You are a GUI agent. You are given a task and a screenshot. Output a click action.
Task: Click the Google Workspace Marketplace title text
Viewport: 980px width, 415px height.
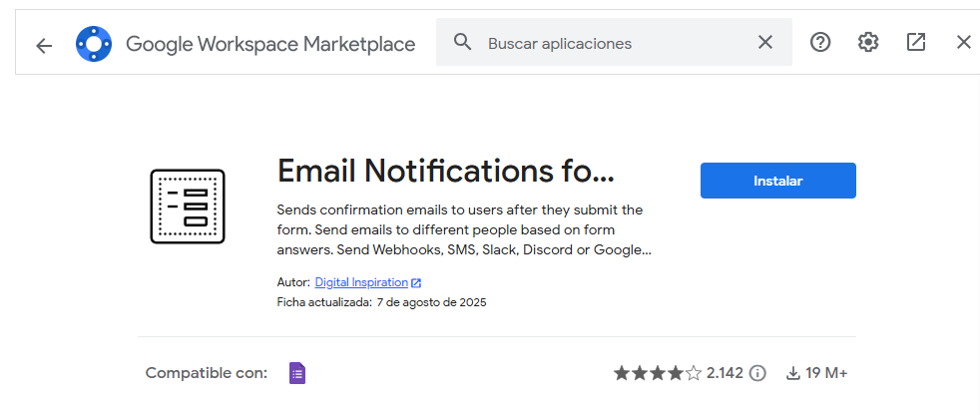(x=270, y=44)
